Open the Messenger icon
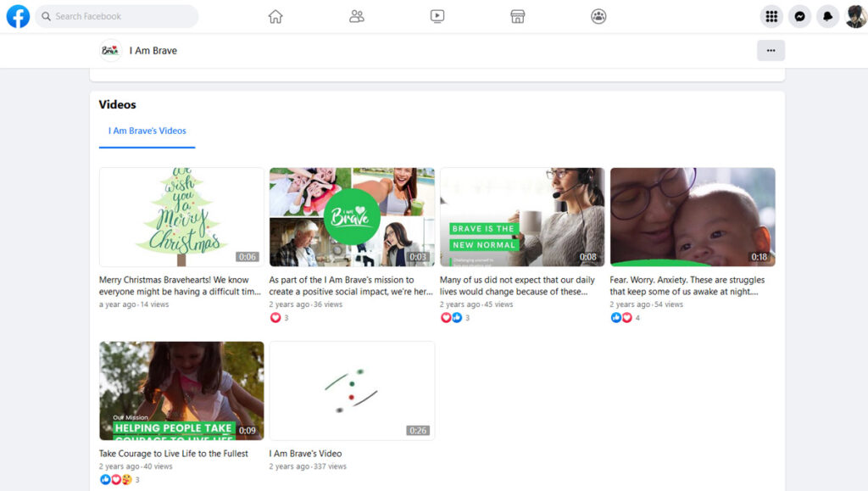868x491 pixels. tap(799, 16)
